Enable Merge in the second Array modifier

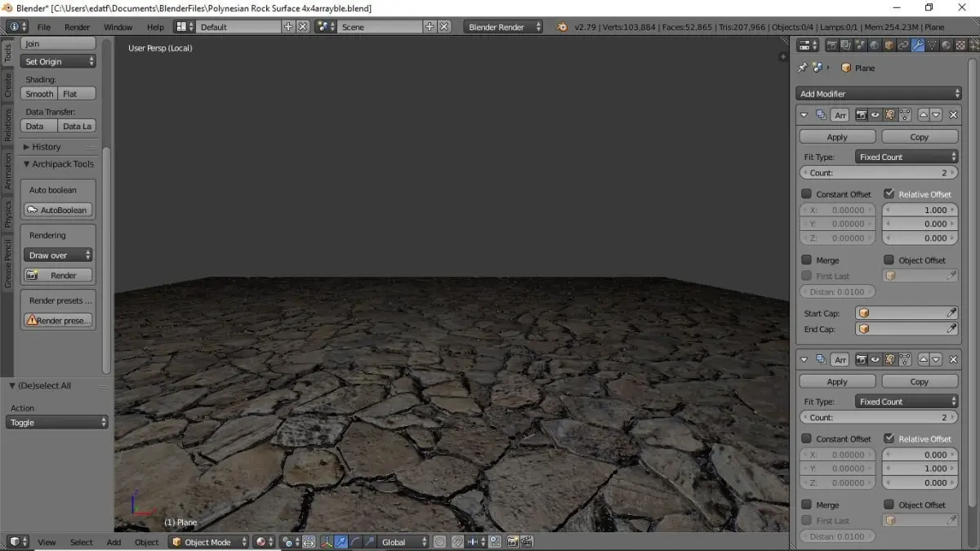tap(807, 504)
